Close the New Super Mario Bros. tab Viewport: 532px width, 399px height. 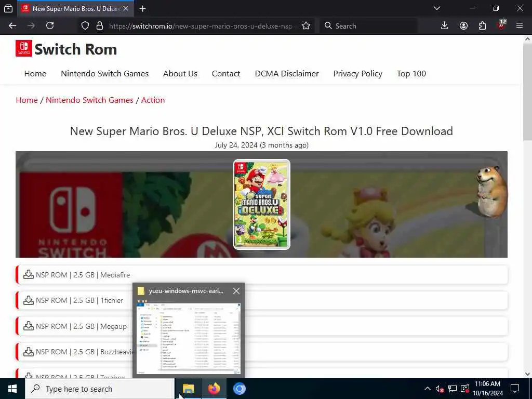126,8
